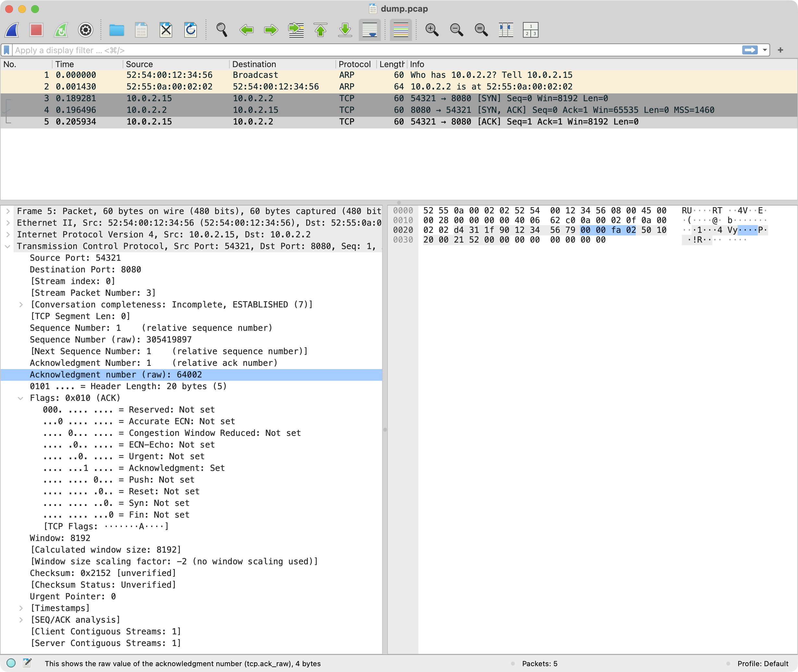Click the reload capture file icon
The width and height of the screenshot is (798, 672).
(190, 30)
